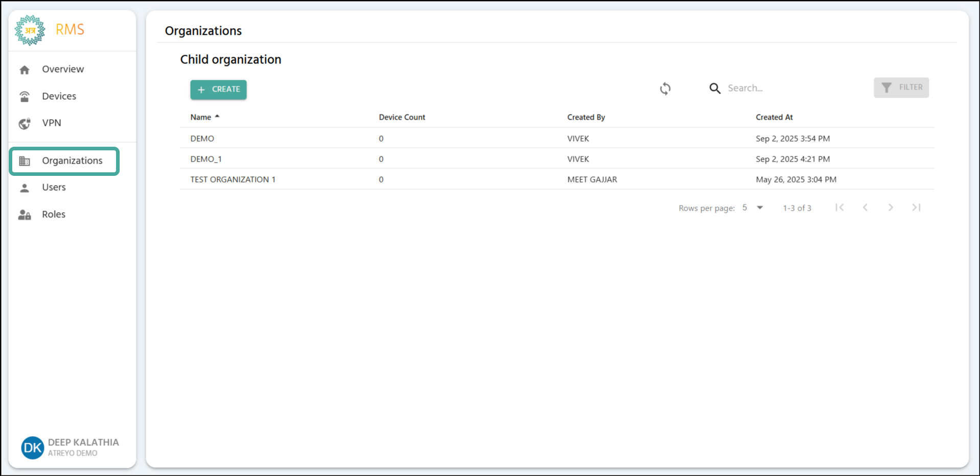The image size is (980, 476).
Task: Click the refresh icon above the table
Action: 665,88
